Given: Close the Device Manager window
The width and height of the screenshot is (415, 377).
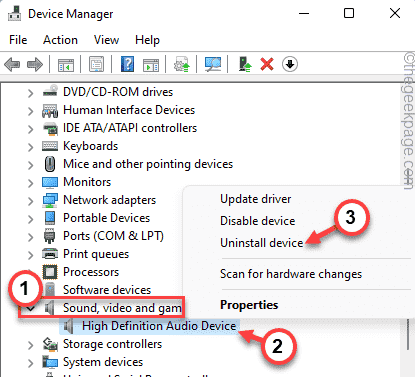Looking at the screenshot, I should point(395,14).
